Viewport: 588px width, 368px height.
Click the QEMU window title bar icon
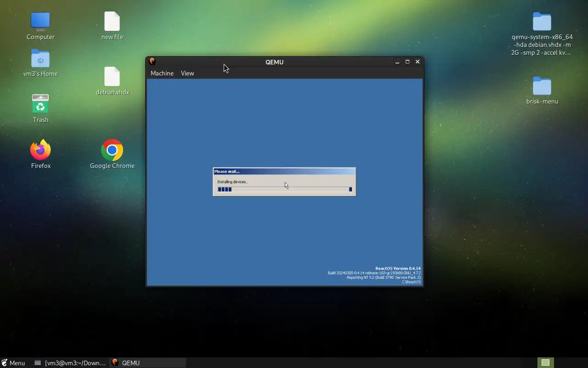coord(152,62)
